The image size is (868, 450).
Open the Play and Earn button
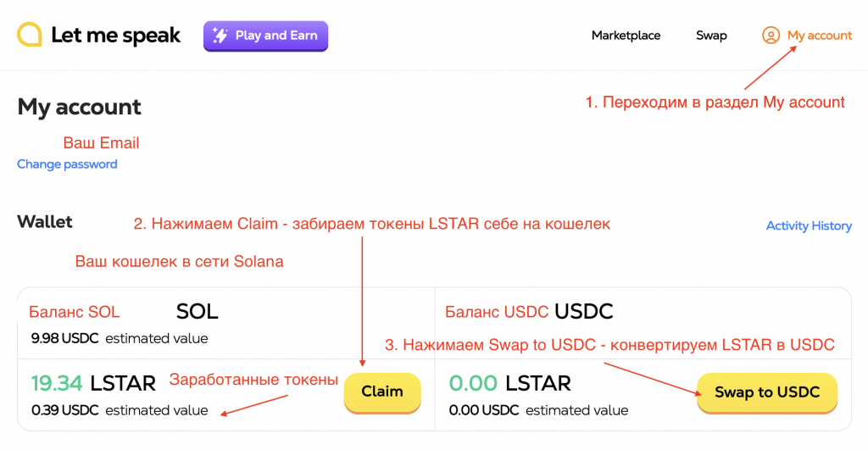pos(265,36)
